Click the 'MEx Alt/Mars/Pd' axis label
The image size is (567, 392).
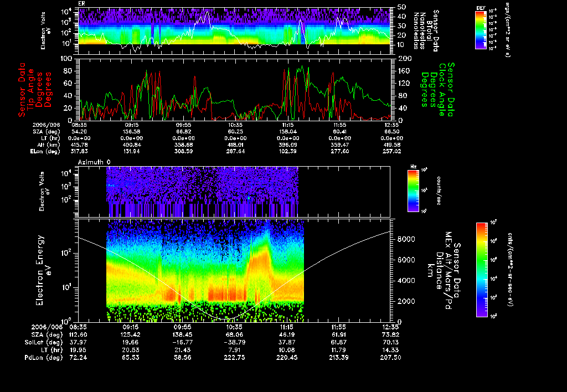coord(448,271)
